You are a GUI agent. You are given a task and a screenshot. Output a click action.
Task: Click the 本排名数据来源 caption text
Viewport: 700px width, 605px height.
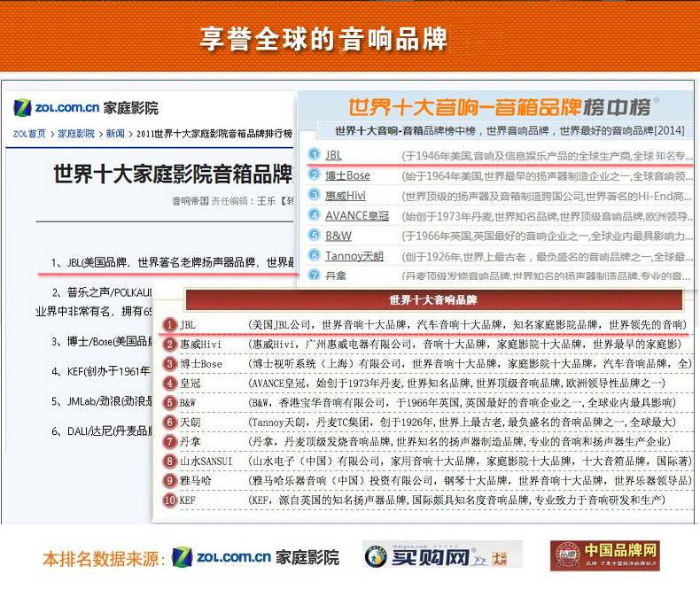pos(104,559)
